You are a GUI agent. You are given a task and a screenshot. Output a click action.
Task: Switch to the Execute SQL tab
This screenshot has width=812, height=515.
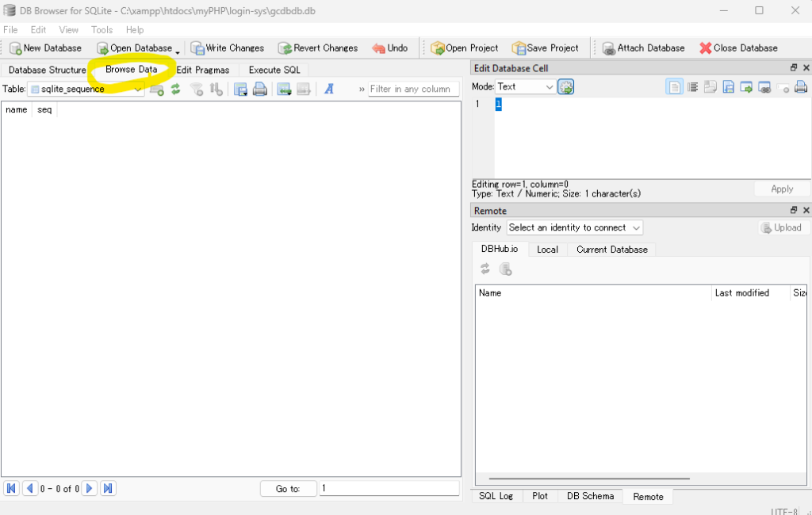point(274,70)
